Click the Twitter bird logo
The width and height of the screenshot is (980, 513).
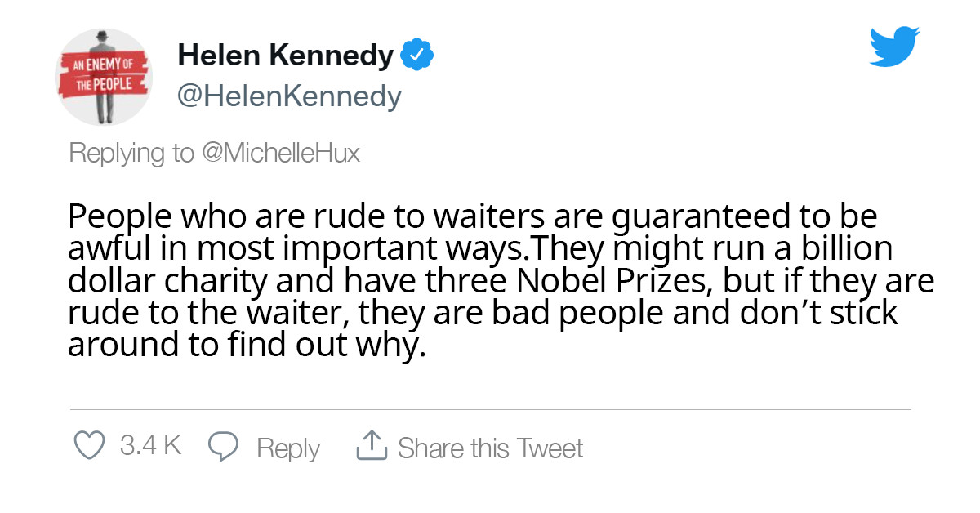coord(895,46)
